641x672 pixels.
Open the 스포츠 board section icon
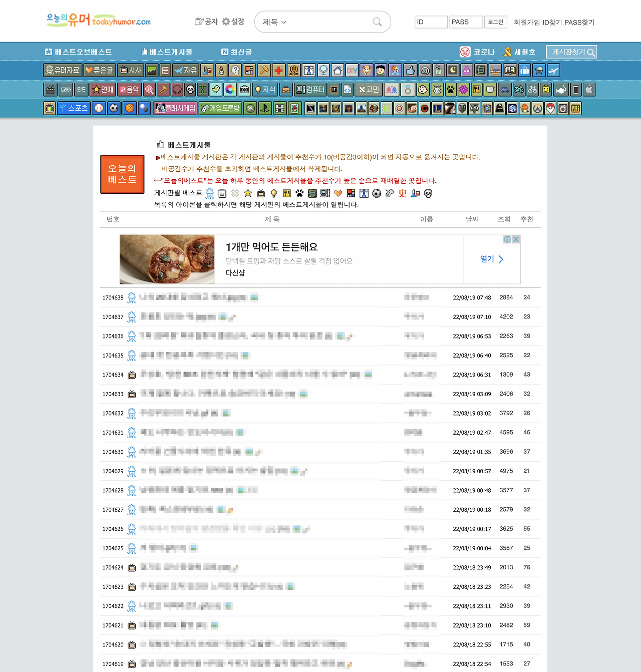(x=73, y=108)
